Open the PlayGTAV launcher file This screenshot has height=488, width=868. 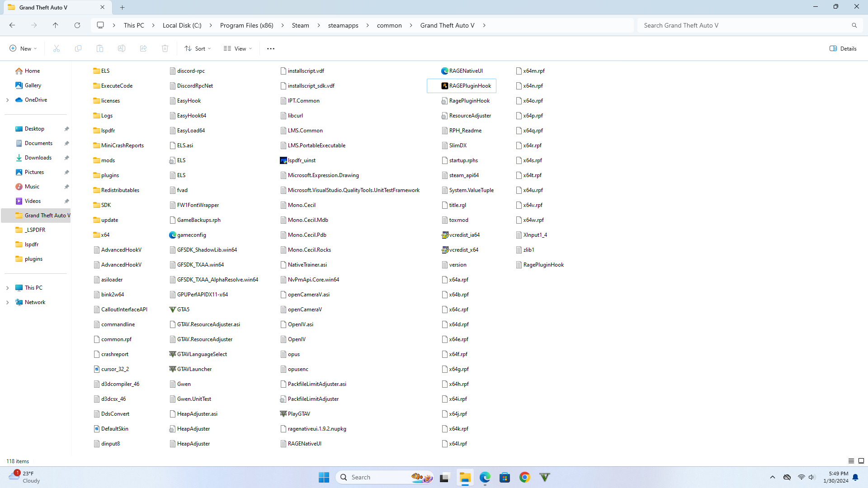tap(298, 414)
